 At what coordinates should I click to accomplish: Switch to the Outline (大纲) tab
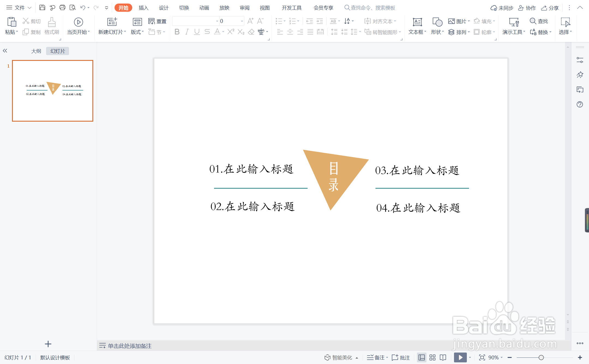pyautogui.click(x=36, y=51)
